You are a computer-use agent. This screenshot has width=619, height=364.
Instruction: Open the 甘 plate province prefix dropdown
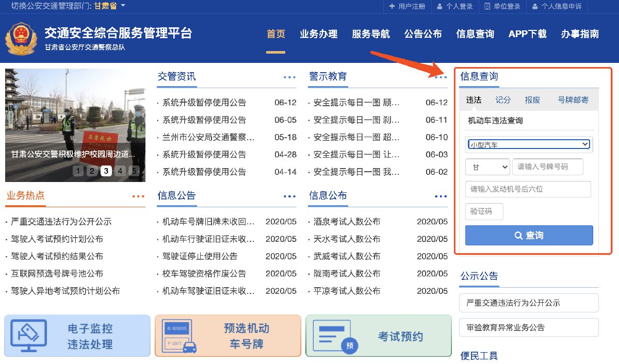pos(487,167)
